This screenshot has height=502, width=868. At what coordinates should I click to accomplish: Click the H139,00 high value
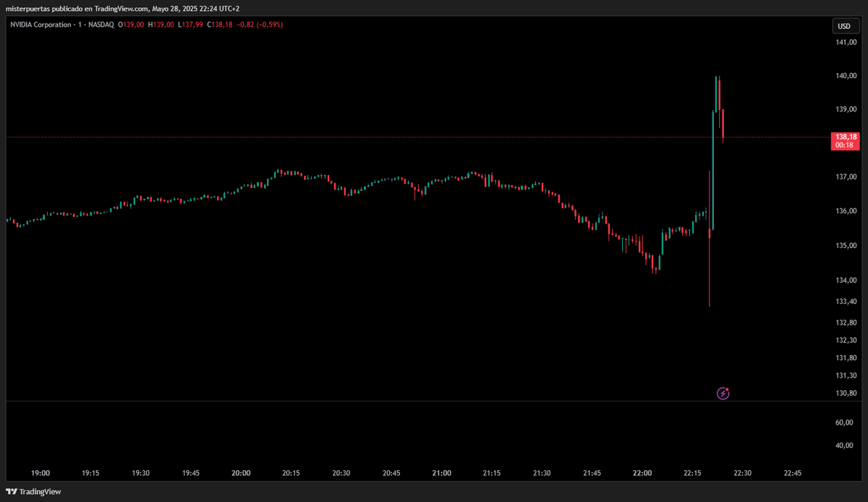[x=161, y=25]
